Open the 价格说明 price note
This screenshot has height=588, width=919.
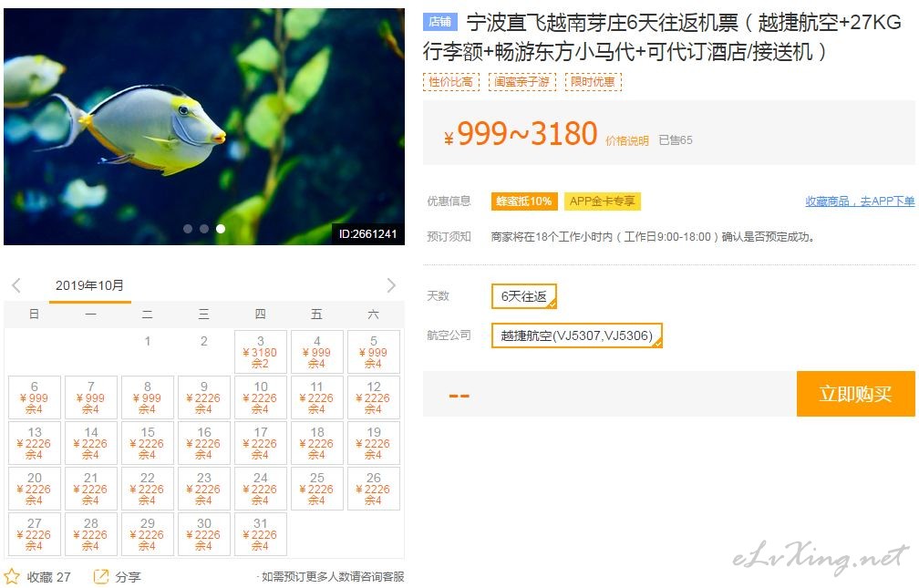click(x=626, y=140)
